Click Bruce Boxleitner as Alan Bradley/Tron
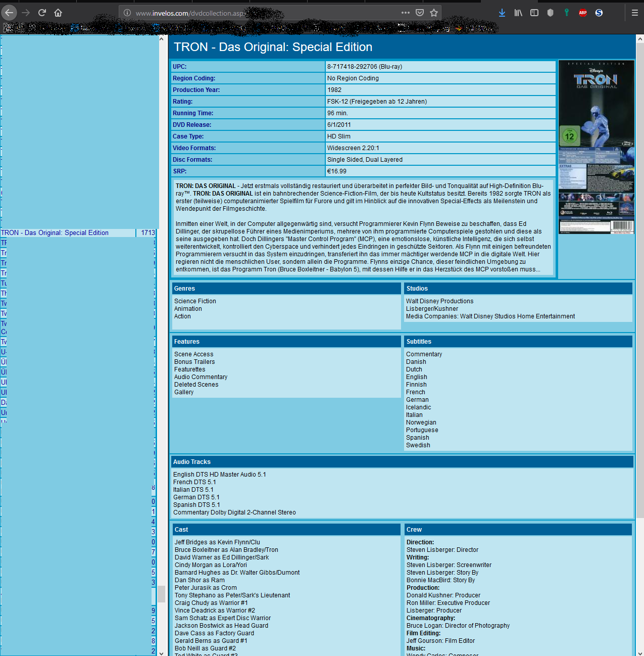Image resolution: width=644 pixels, height=656 pixels. click(226, 550)
